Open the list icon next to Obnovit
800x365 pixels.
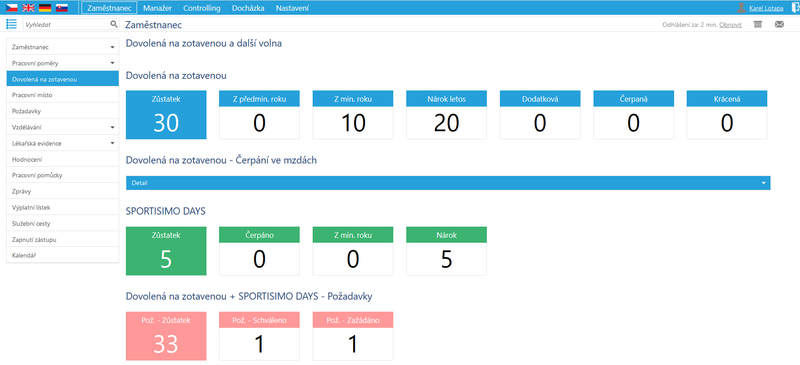click(x=758, y=24)
